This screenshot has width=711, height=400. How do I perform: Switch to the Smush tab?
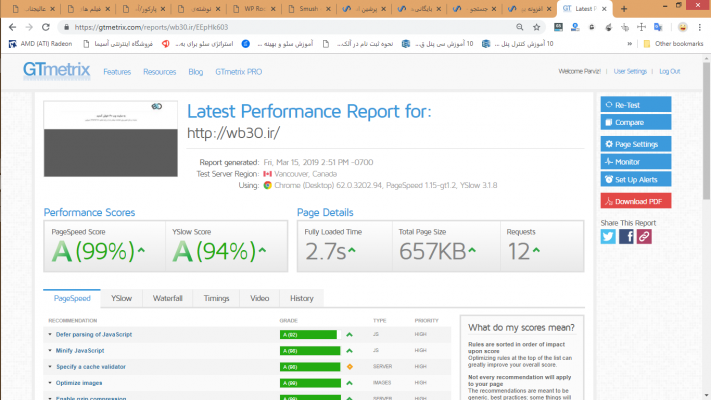tap(310, 9)
